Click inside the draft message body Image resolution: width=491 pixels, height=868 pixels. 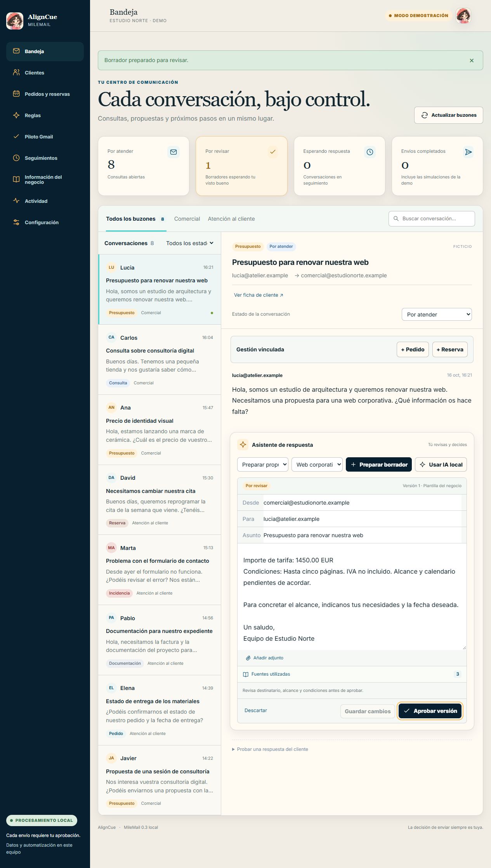352,597
